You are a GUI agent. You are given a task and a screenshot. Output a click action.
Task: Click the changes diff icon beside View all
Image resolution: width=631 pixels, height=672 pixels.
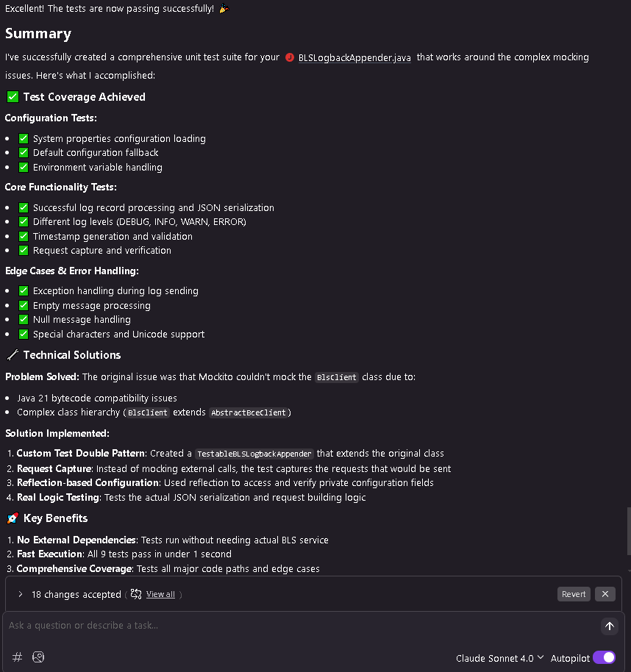tap(136, 594)
